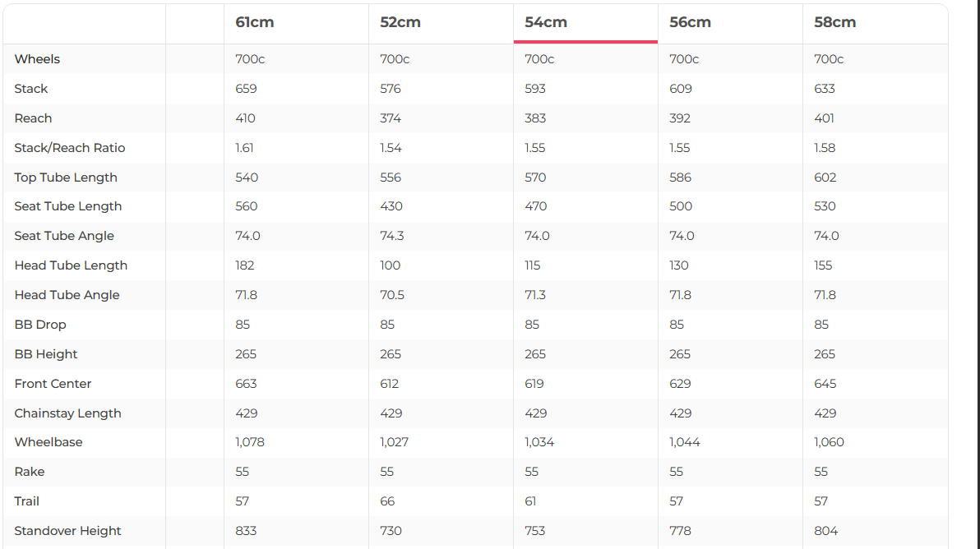This screenshot has height=549, width=980.
Task: Choose the 58cm size column header
Action: [x=834, y=23]
